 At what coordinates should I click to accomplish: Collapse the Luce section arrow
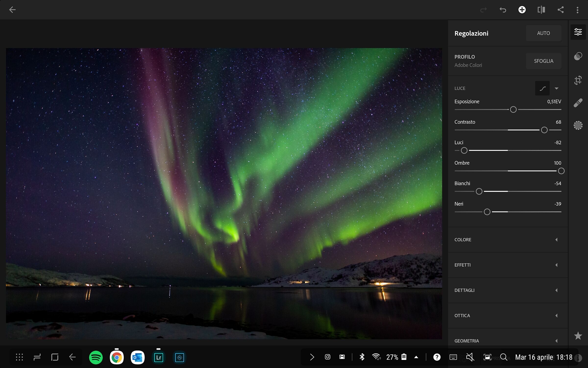coord(557,88)
